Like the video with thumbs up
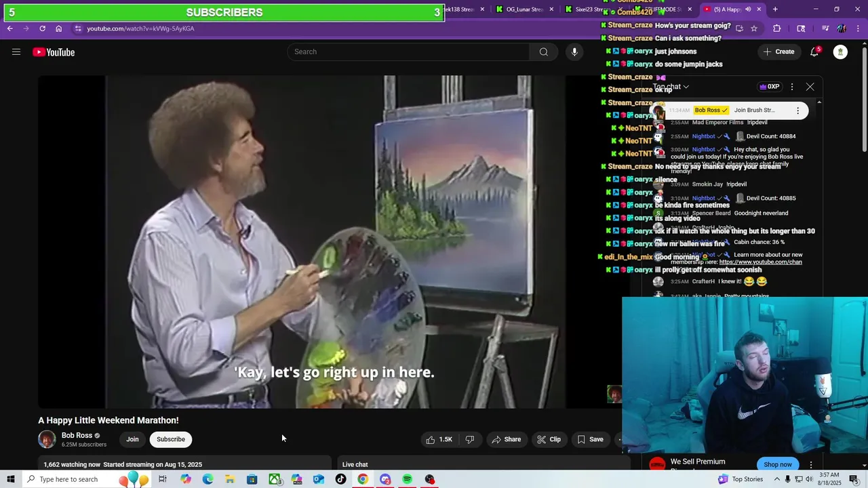This screenshot has height=488, width=868. point(439,439)
